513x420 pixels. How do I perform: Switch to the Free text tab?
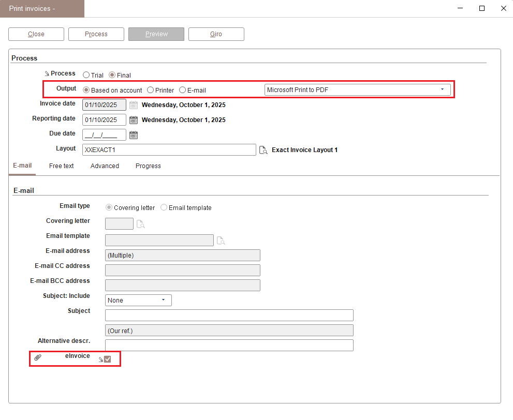pyautogui.click(x=62, y=166)
